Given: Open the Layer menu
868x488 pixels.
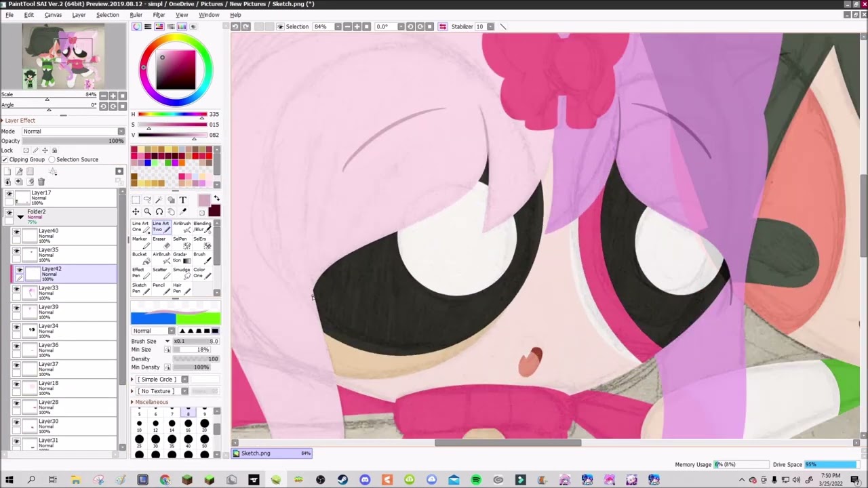Looking at the screenshot, I should [x=79, y=15].
